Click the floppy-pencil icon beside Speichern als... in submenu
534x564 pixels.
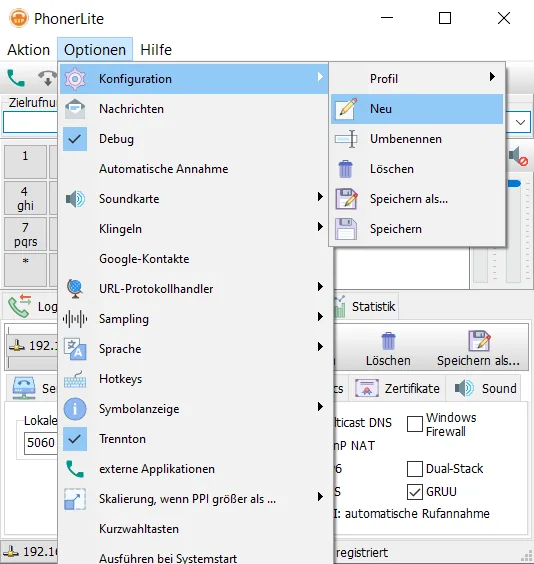(x=346, y=199)
